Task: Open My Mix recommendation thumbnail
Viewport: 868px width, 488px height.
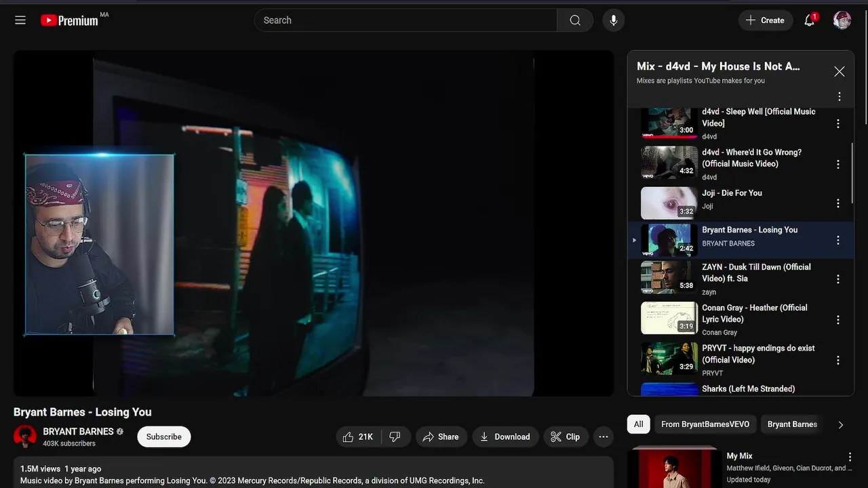Action: tap(675, 468)
